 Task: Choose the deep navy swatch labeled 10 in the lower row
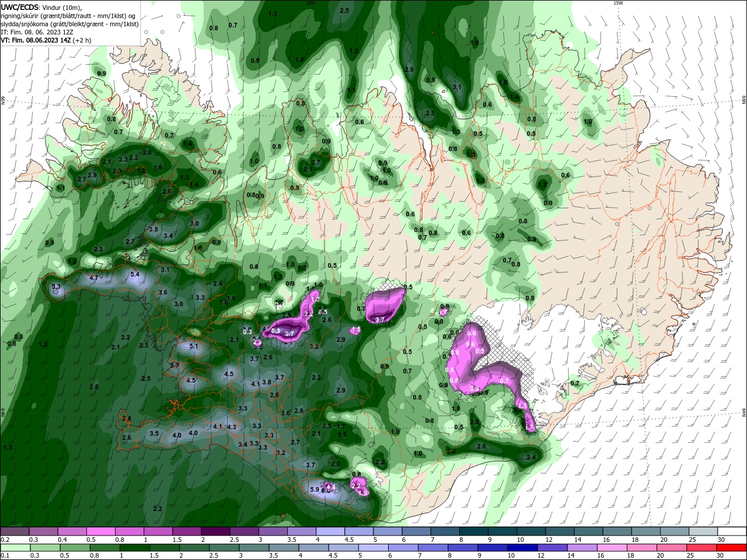coord(522,548)
